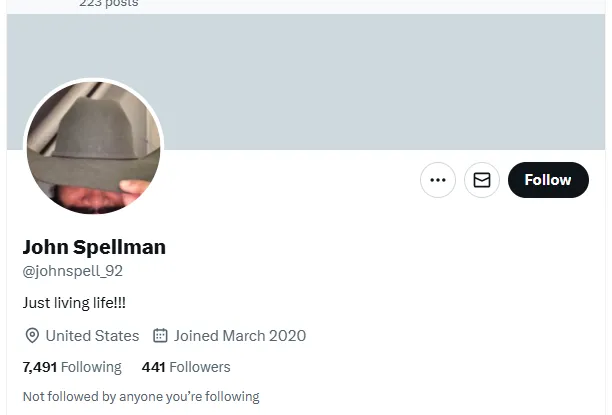Click the John Spellman display name
The height and width of the screenshot is (415, 612).
94,246
